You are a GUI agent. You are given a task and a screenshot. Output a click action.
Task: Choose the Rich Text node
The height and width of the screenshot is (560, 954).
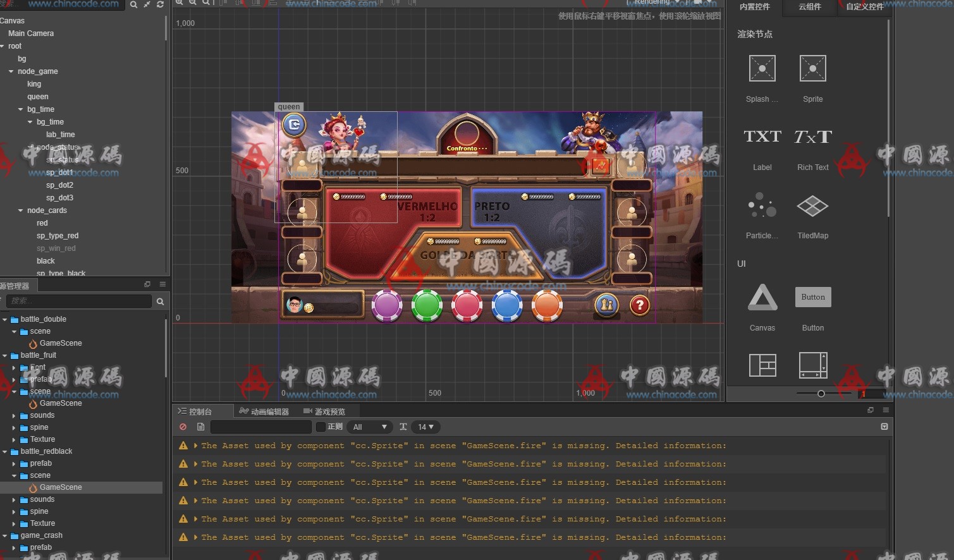812,137
